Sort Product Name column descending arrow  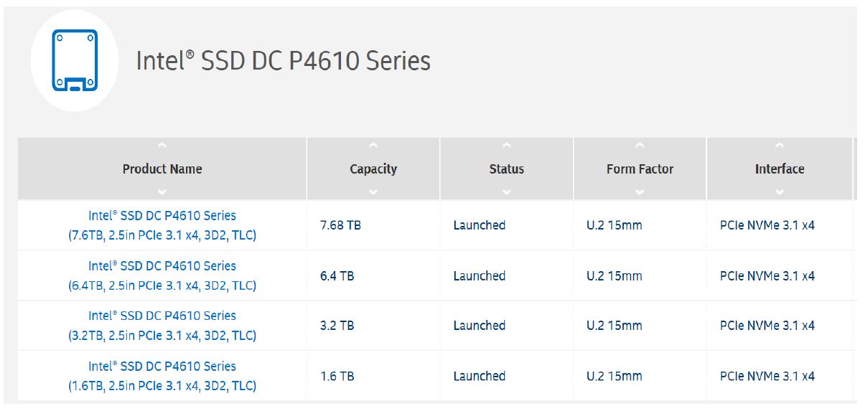point(162,192)
